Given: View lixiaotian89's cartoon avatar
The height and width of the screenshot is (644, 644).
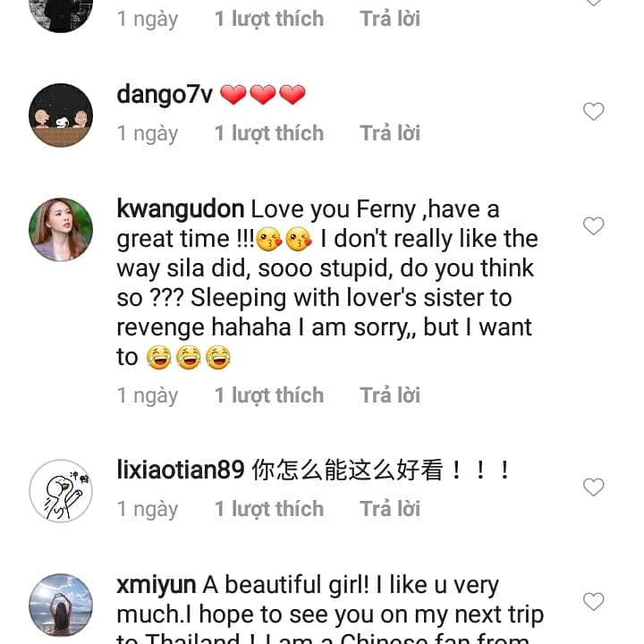Looking at the screenshot, I should pyautogui.click(x=61, y=491).
